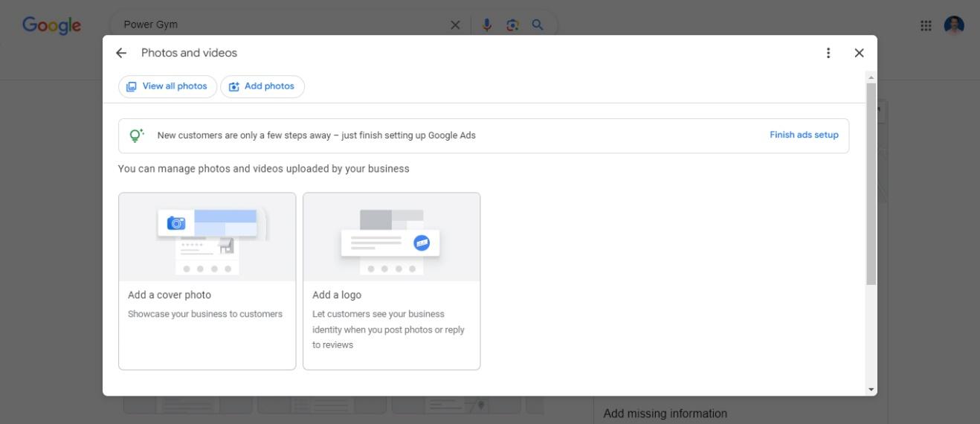Screen dimensions: 980x424
Task: Click the 'Photos and videos' dialog title
Action: coord(190,53)
